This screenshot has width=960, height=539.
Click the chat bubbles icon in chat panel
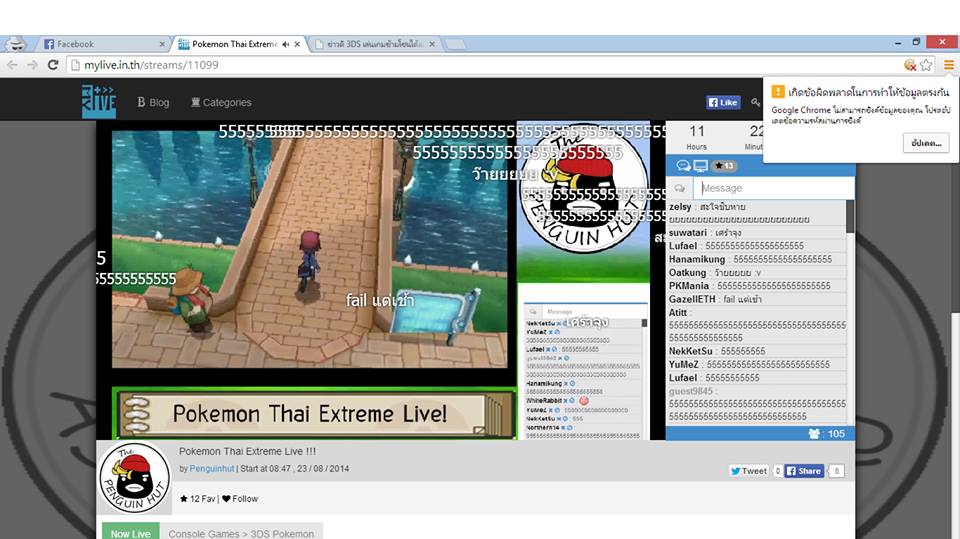coord(683,166)
